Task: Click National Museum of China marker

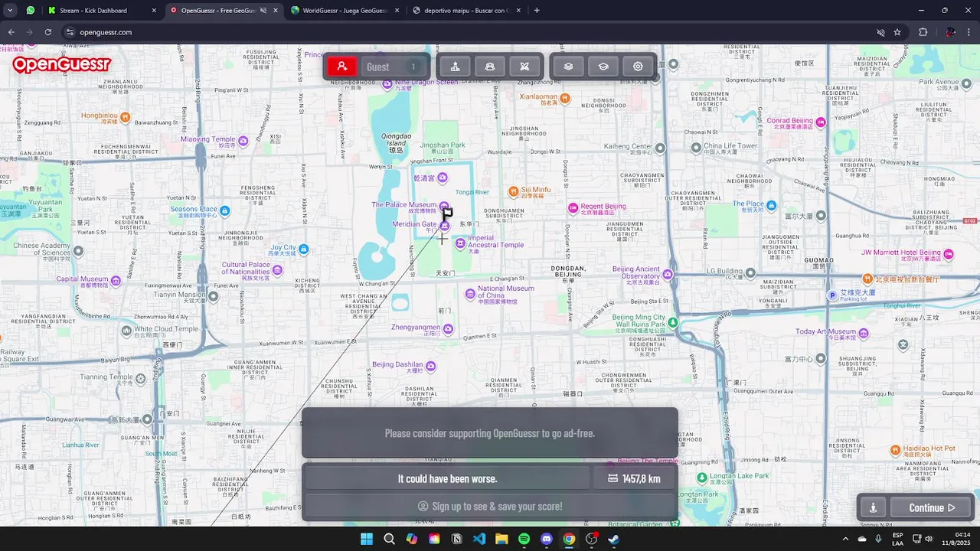Action: tap(470, 294)
